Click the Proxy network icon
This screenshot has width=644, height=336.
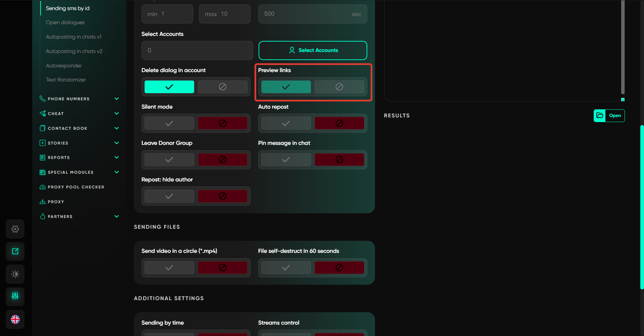[x=43, y=202]
